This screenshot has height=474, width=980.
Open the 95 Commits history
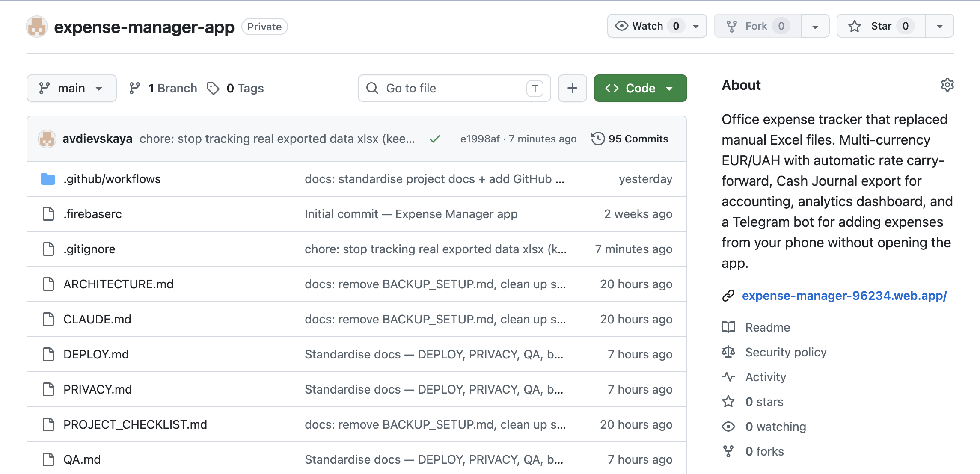pos(630,139)
